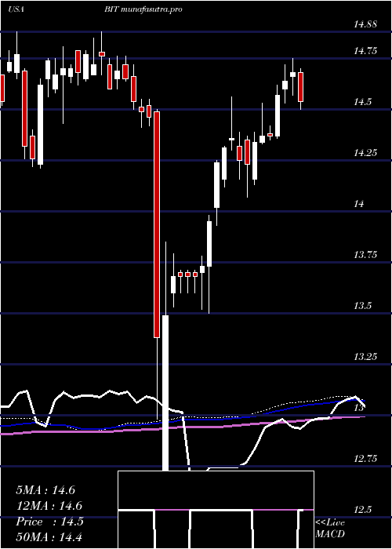Click the 13.75 price axis label
The image size is (392, 549).
pos(365,255)
